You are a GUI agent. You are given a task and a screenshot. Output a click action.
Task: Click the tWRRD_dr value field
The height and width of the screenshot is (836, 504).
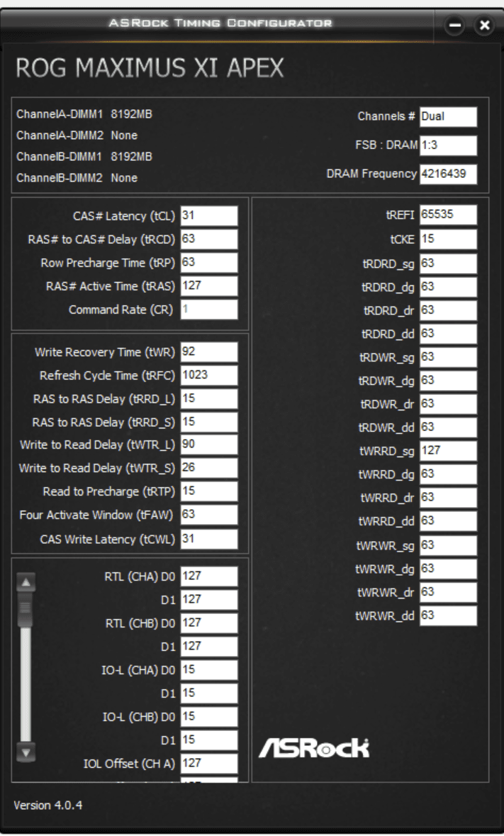click(x=449, y=498)
